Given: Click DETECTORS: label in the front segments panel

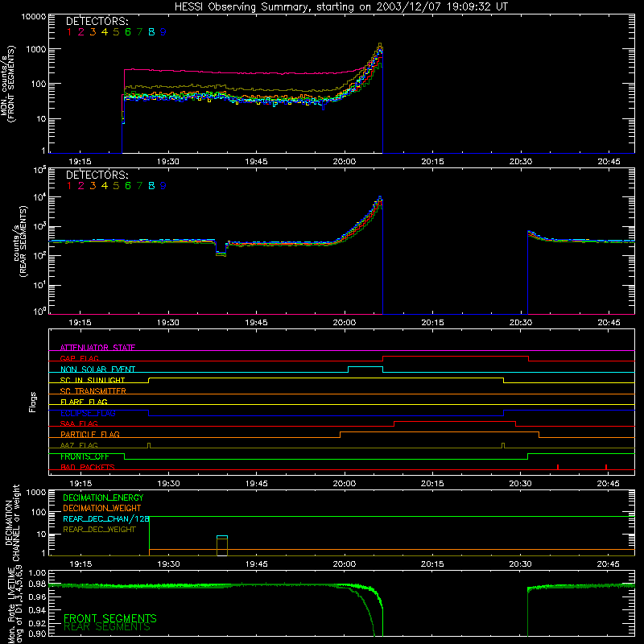Looking at the screenshot, I should (x=97, y=22).
